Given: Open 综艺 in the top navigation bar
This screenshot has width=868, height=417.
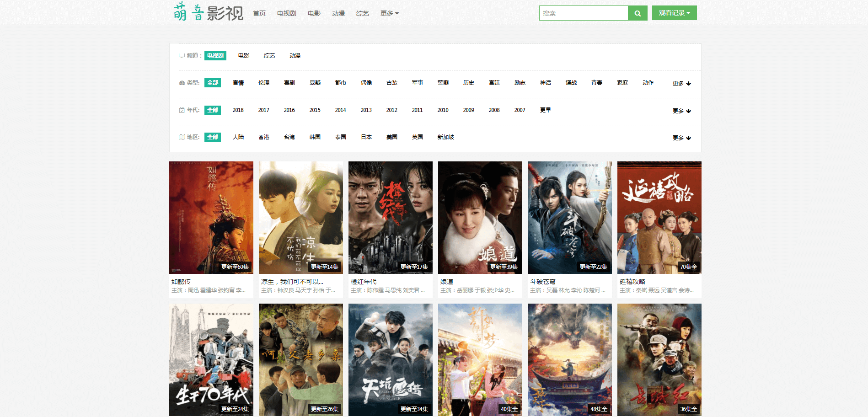Looking at the screenshot, I should pyautogui.click(x=363, y=13).
